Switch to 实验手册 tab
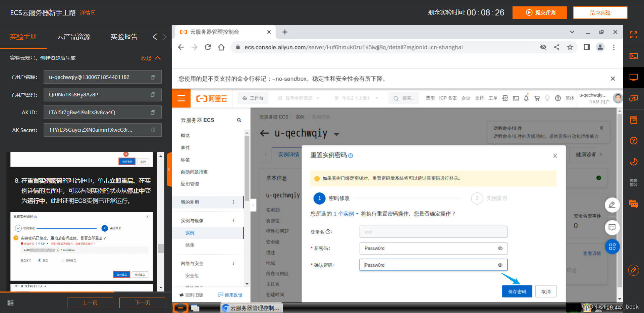Screen dimensions: 644x313 [x=23, y=37]
